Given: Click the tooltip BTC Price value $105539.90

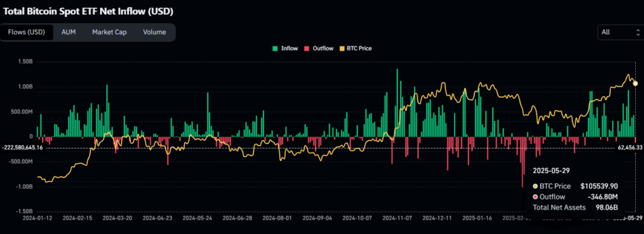Looking at the screenshot, I should pyautogui.click(x=599, y=186).
